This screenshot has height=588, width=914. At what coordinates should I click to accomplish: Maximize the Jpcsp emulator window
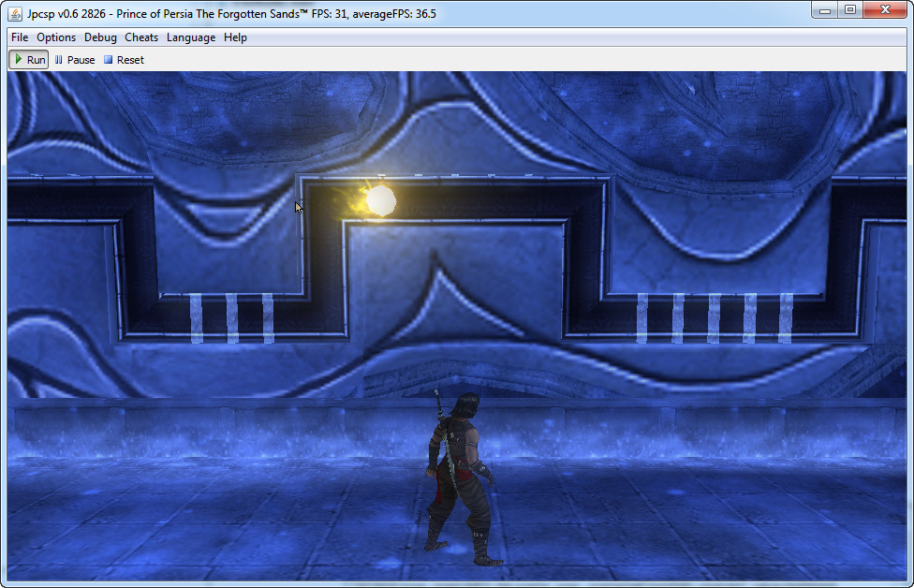point(850,10)
